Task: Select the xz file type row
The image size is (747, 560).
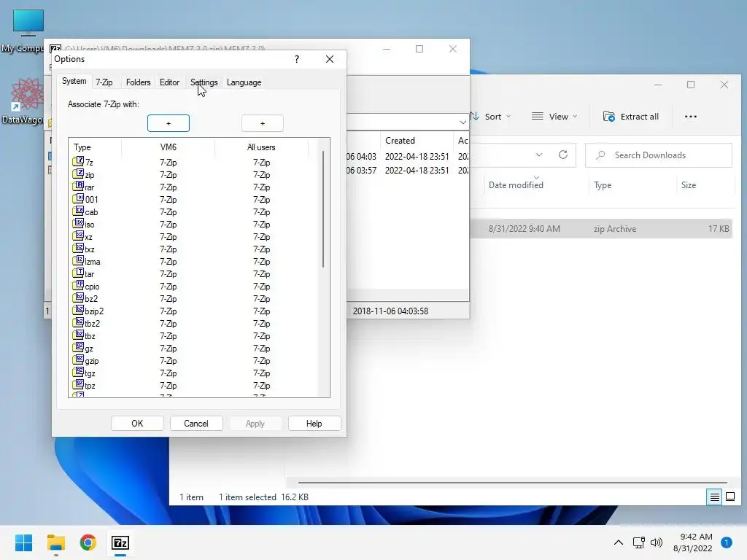Action: point(194,237)
